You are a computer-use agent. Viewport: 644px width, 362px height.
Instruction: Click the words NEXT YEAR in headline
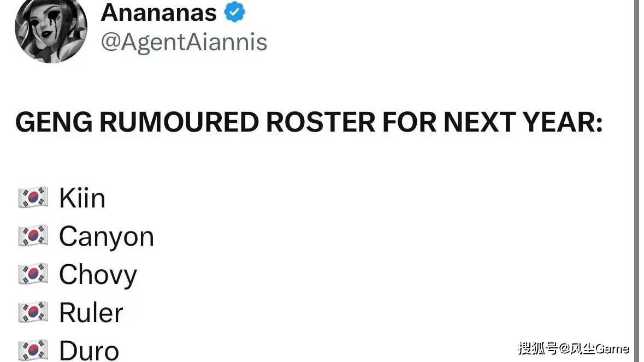tap(523, 123)
